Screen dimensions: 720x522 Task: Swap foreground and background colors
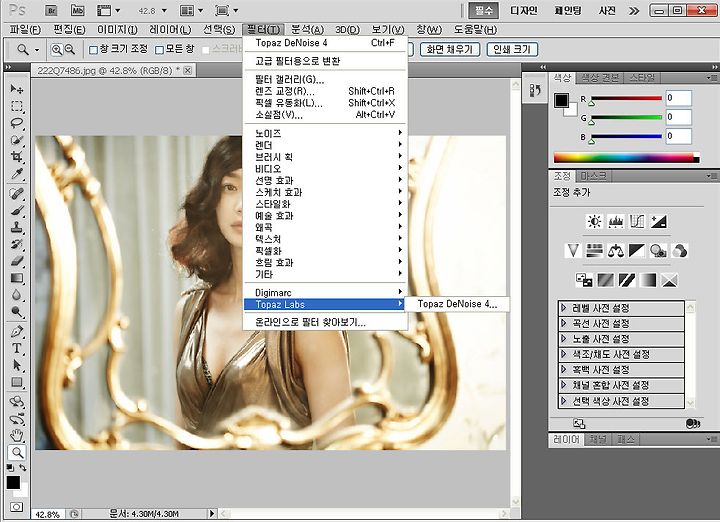point(23,468)
